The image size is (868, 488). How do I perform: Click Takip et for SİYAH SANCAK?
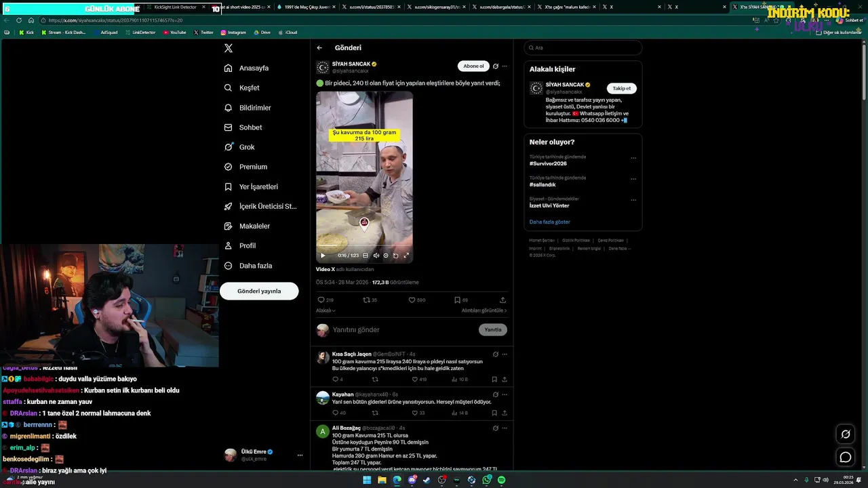point(622,88)
